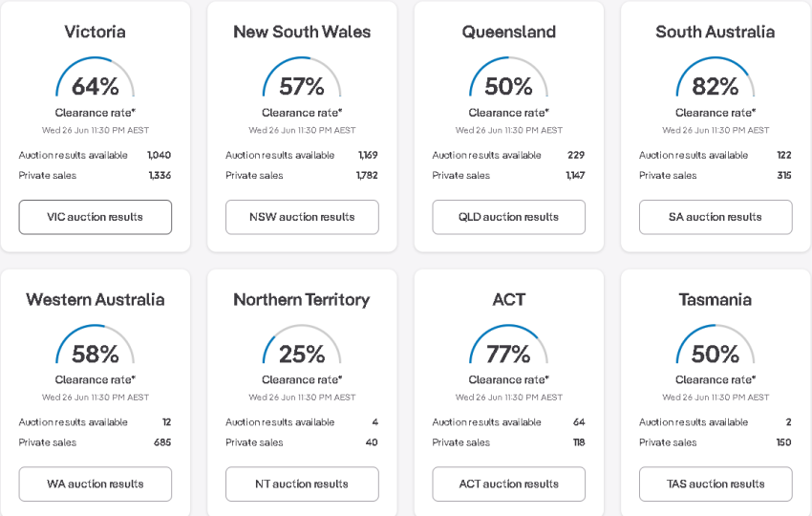Open TAS auction results
Image resolution: width=812 pixels, height=516 pixels.
[x=716, y=484]
